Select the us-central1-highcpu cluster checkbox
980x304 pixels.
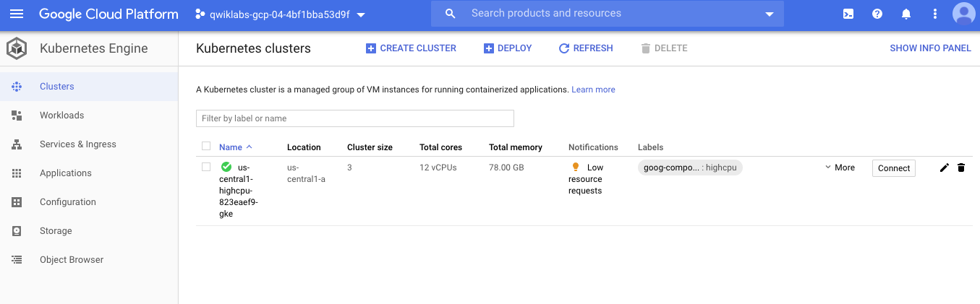pyautogui.click(x=206, y=167)
